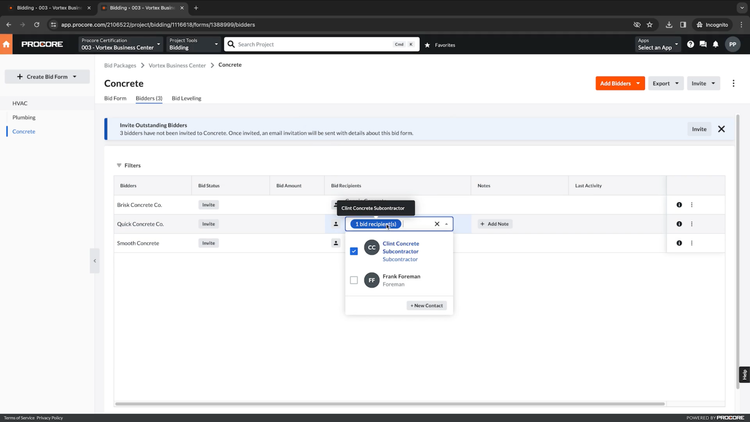Open the Filters funnel option
This screenshot has height=422, width=750.
[129, 166]
